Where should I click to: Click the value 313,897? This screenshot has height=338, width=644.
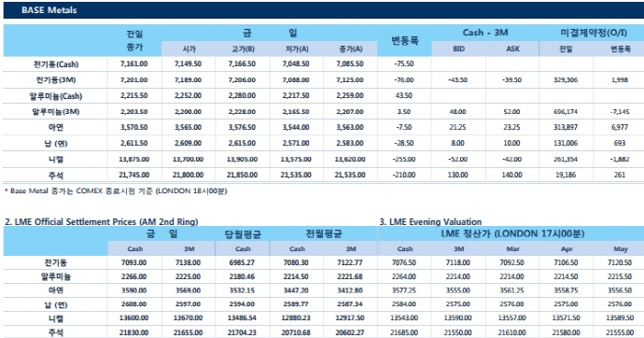(566, 127)
